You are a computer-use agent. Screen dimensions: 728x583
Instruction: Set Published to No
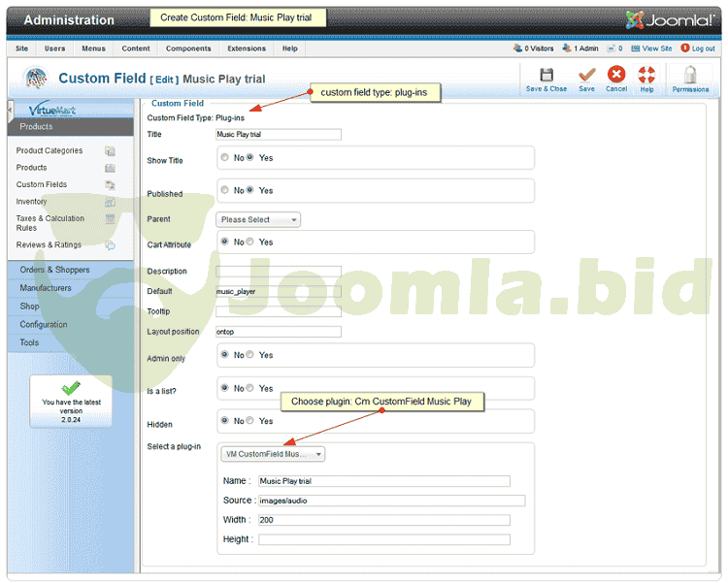225,190
